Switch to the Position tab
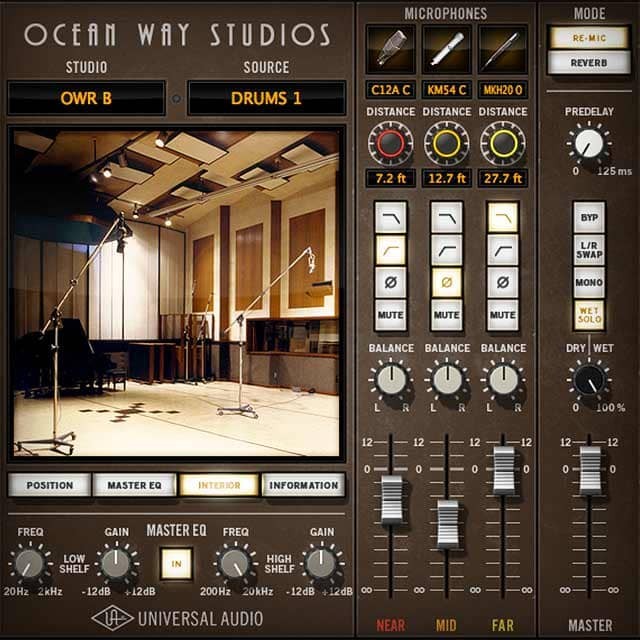 coord(50,485)
